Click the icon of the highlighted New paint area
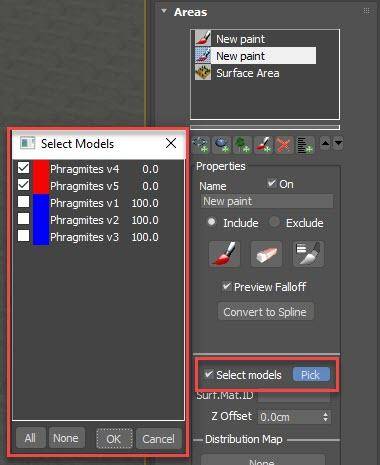Screen dimensions: 380x465 [203, 55]
